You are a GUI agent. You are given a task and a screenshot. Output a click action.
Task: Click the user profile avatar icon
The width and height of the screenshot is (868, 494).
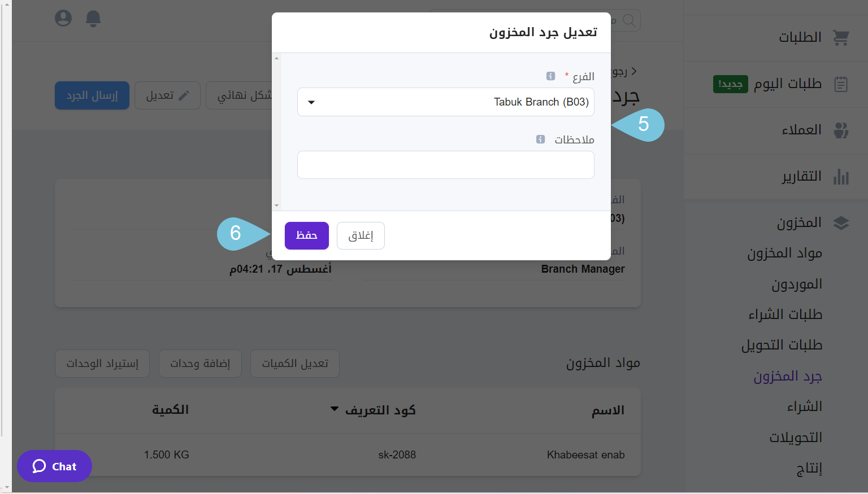tap(63, 18)
